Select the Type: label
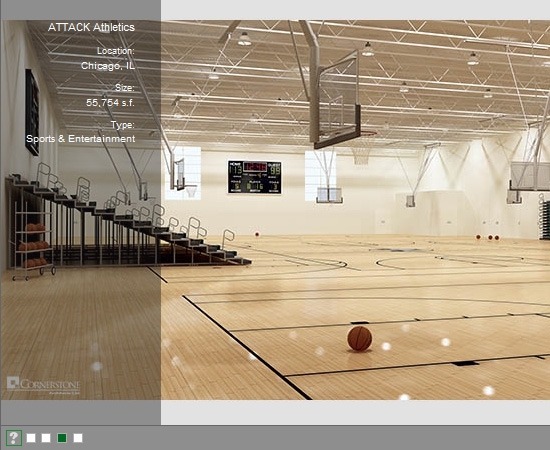 point(123,125)
